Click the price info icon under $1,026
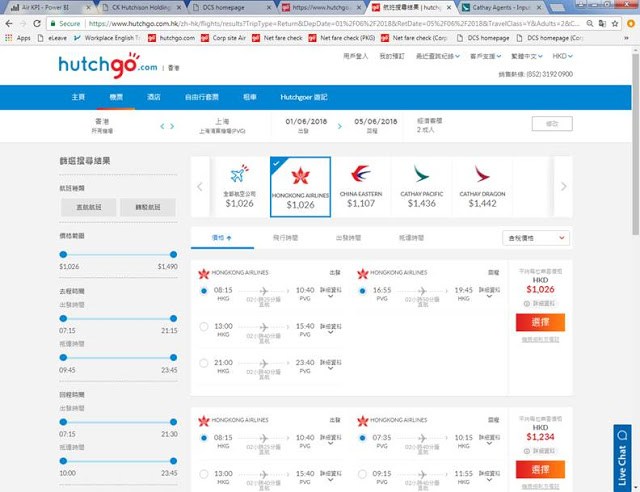The width and height of the screenshot is (640, 492). pos(527,304)
